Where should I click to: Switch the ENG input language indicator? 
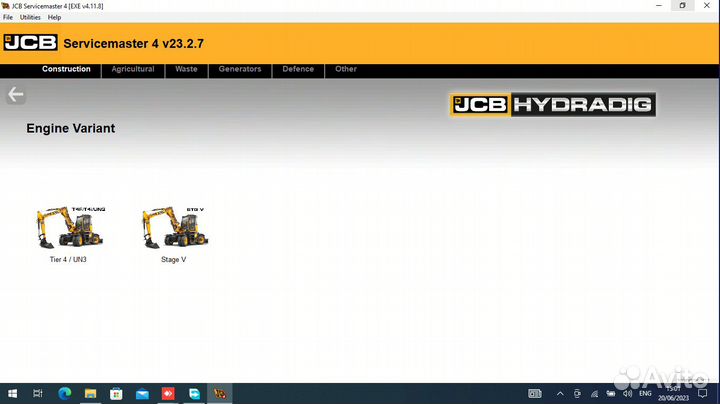(645, 393)
